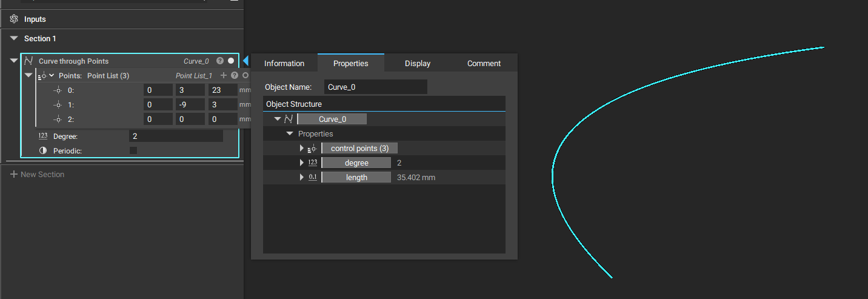Click point 0 Z value 23

(222, 90)
